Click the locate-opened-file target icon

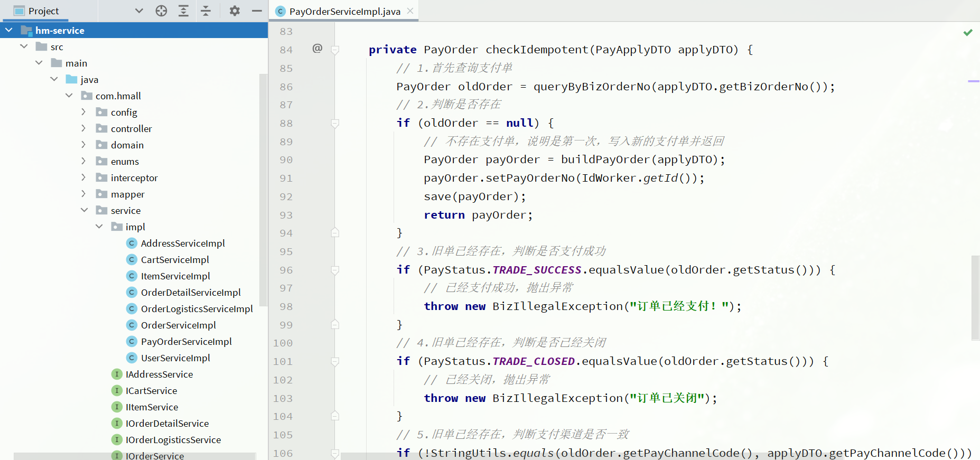pos(161,11)
